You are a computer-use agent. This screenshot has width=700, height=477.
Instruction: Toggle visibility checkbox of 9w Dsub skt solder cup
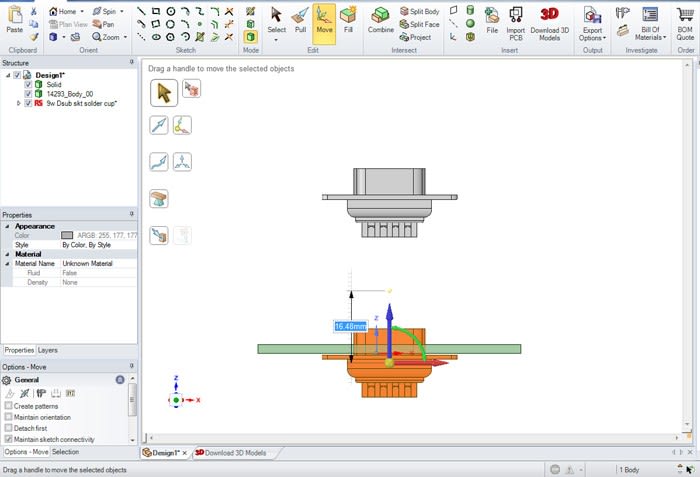tap(28, 103)
